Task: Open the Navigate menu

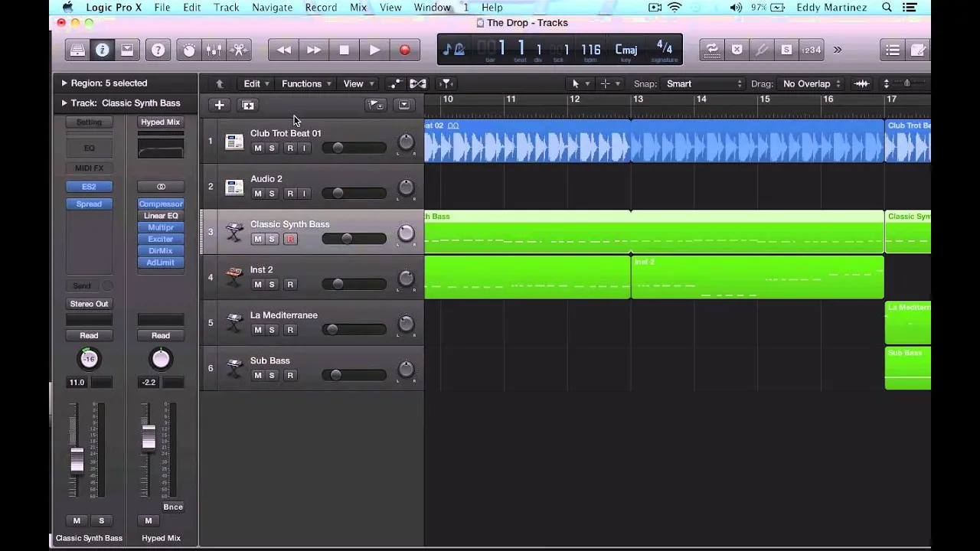Action: point(272,7)
